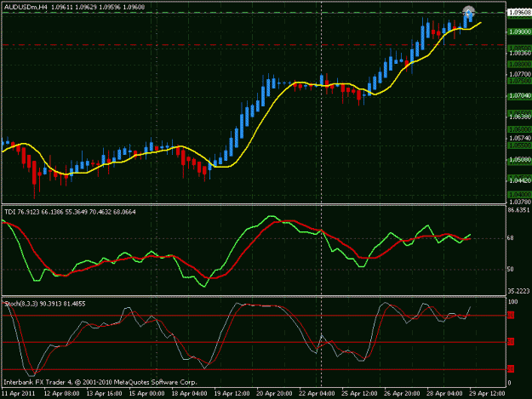
Task: Click the AUDUSDm,H4 chart title text
Action: click(x=26, y=7)
